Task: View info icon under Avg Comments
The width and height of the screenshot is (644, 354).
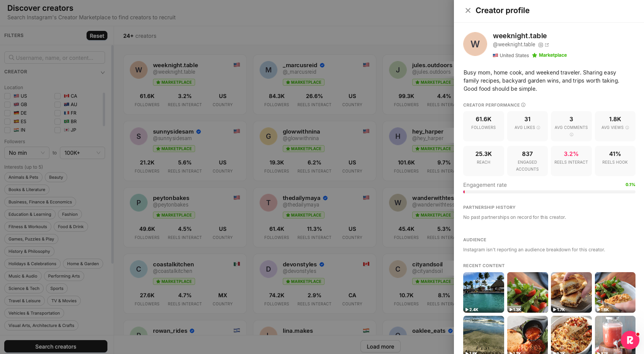Action: [571, 135]
